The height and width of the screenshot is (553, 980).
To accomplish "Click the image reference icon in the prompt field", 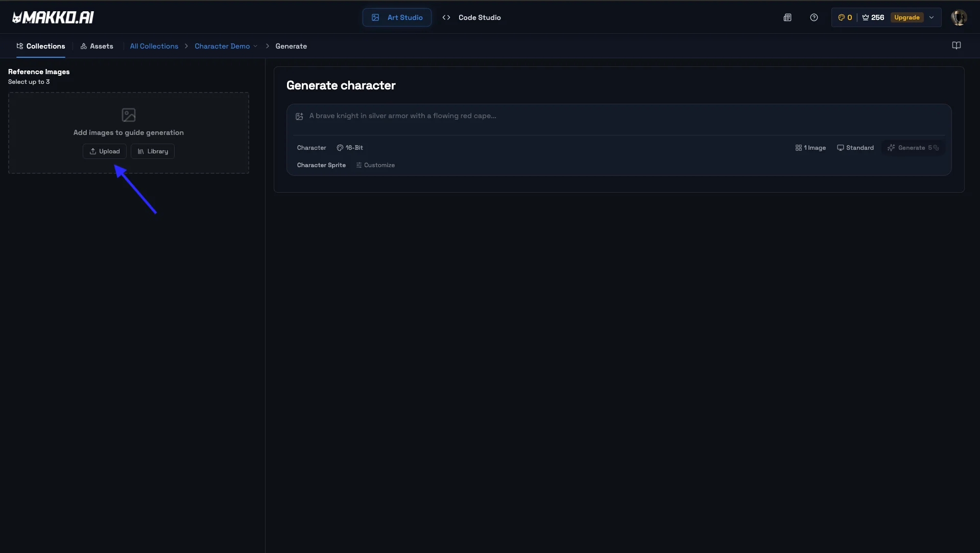I will point(299,117).
